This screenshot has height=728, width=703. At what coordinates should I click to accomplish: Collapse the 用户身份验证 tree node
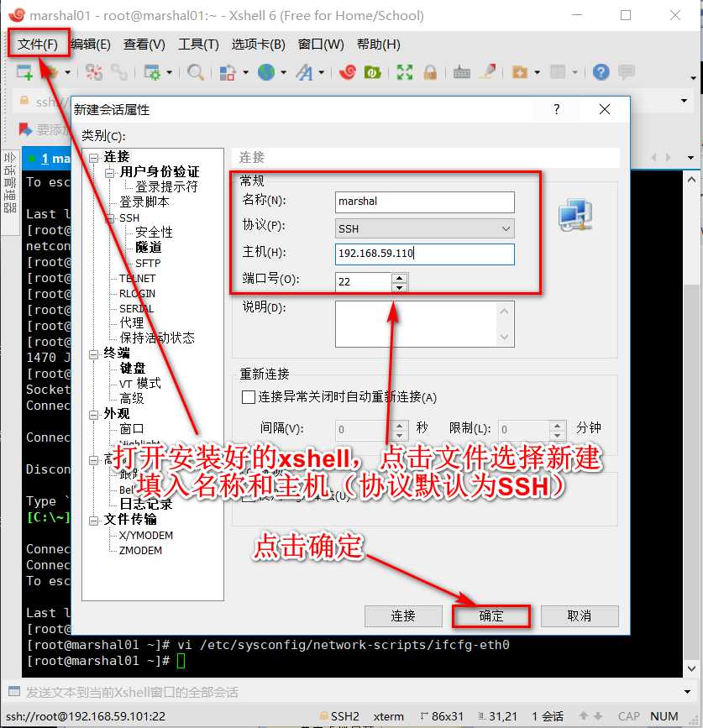click(109, 173)
